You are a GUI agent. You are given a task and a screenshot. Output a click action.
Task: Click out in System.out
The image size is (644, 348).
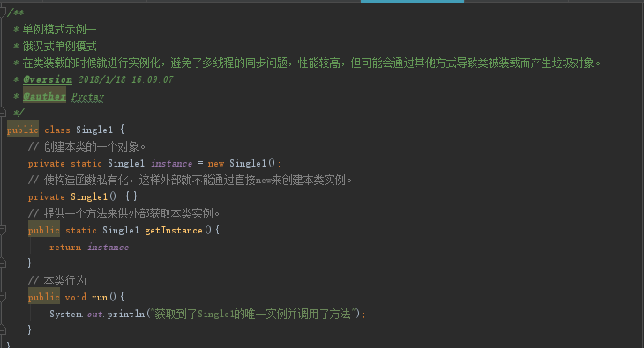[x=94, y=315]
